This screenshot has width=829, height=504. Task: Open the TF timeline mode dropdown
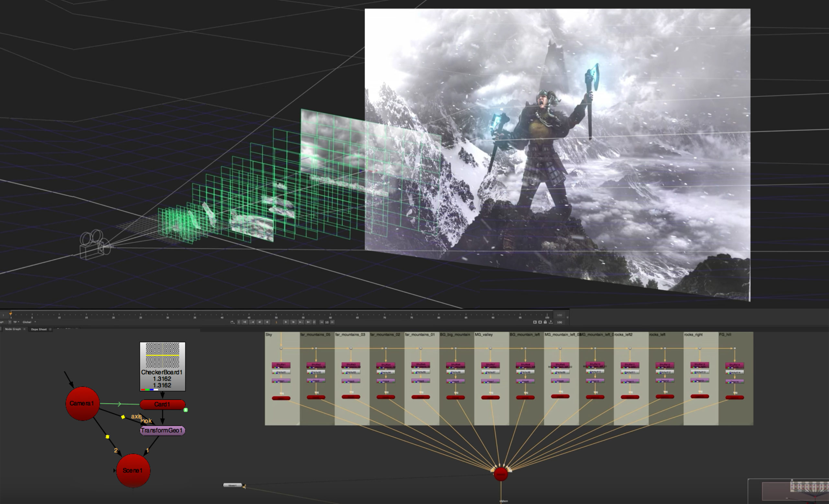click(x=16, y=322)
